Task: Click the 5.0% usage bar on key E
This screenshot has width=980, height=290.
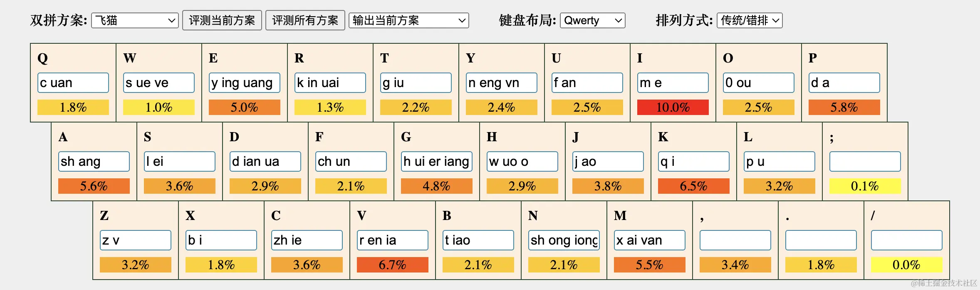Action: (x=245, y=107)
